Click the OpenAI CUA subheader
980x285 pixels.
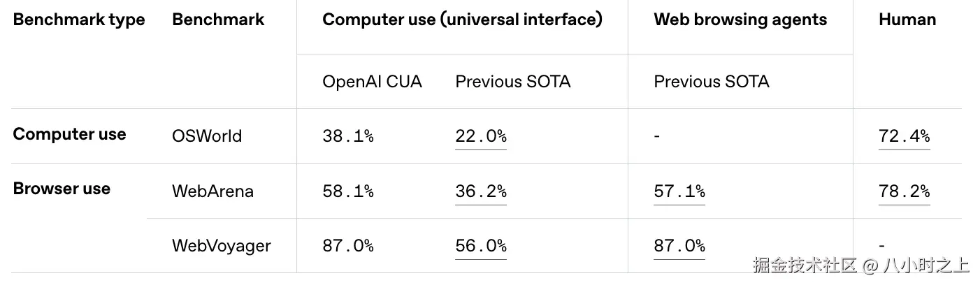point(372,82)
